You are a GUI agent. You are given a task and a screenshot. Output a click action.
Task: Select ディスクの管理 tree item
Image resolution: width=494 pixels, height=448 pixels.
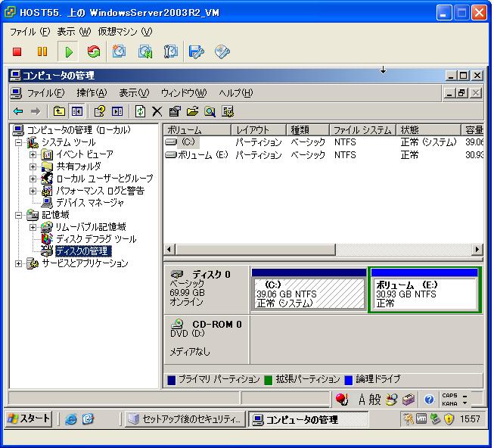(x=83, y=251)
